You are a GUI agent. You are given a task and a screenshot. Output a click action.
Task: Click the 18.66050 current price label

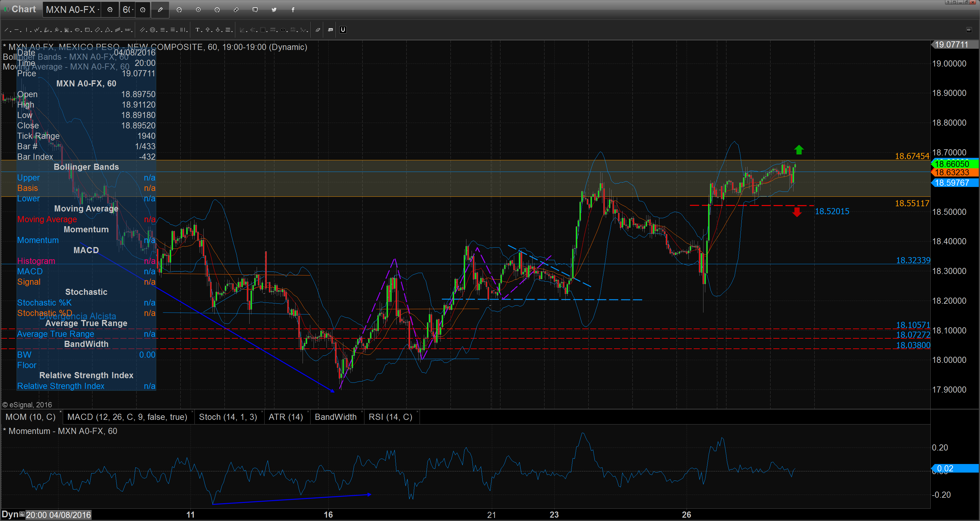[955, 164]
